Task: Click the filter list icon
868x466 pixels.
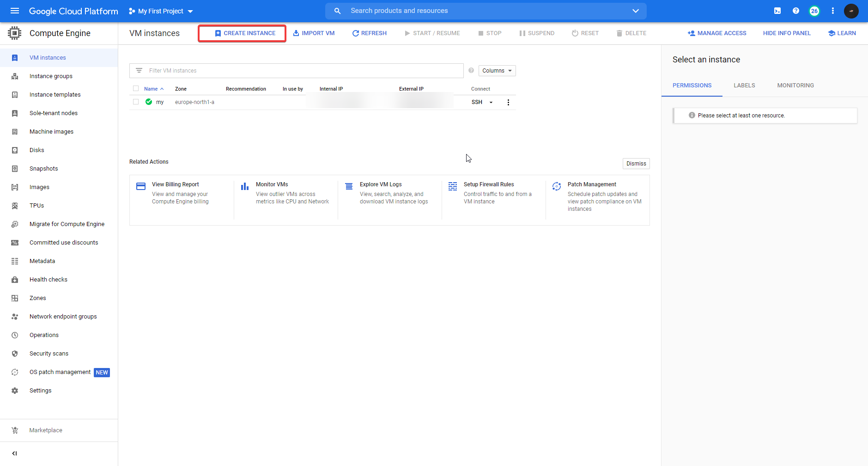Action: click(139, 71)
